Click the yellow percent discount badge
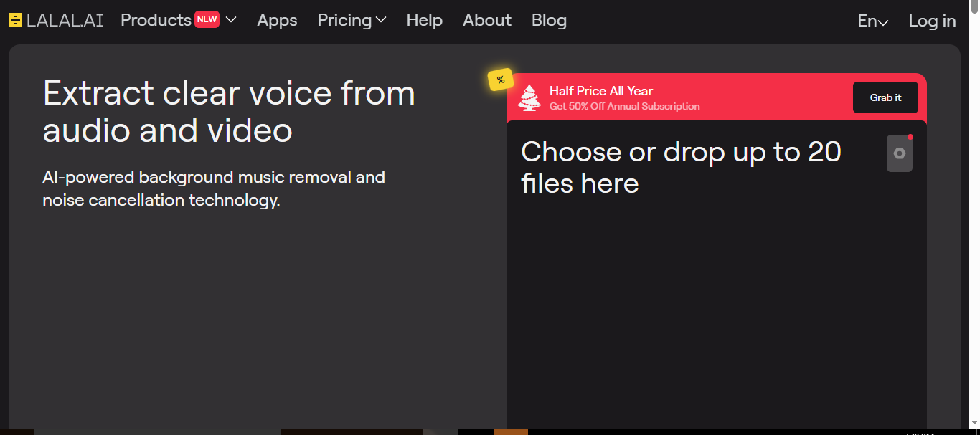The image size is (980, 435). (500, 80)
